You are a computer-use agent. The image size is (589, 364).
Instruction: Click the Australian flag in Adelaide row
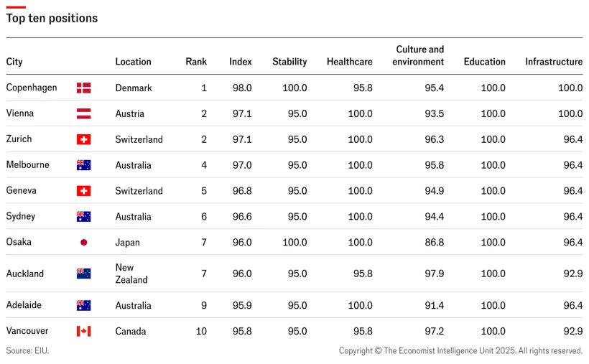(83, 305)
